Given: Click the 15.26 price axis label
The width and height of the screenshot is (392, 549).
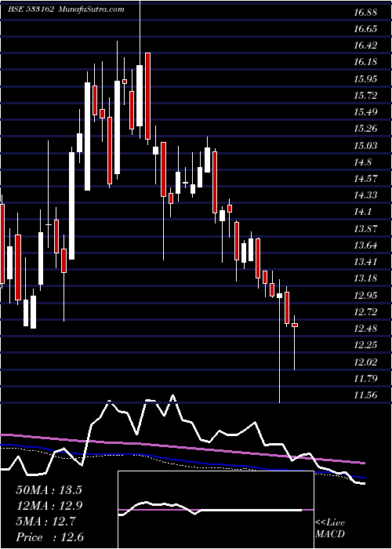Looking at the screenshot, I should (365, 129).
